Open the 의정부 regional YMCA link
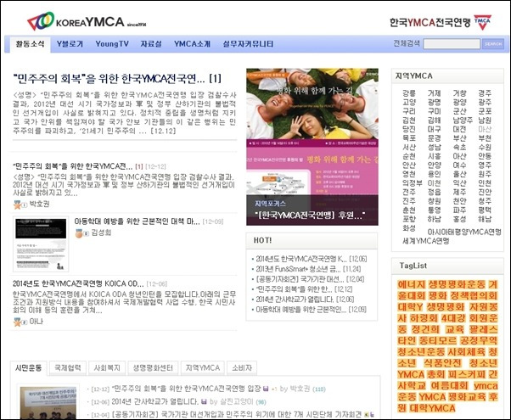511x420 pixels. 413,183
